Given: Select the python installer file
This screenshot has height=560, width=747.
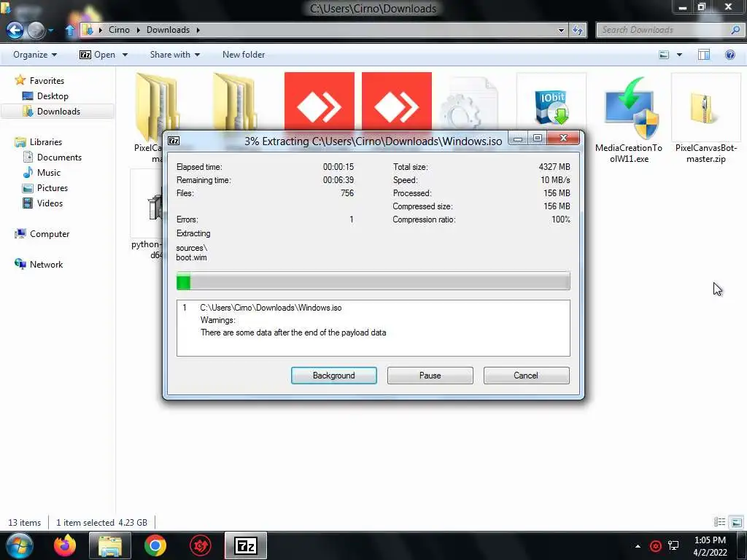Looking at the screenshot, I should pyautogui.click(x=147, y=215).
